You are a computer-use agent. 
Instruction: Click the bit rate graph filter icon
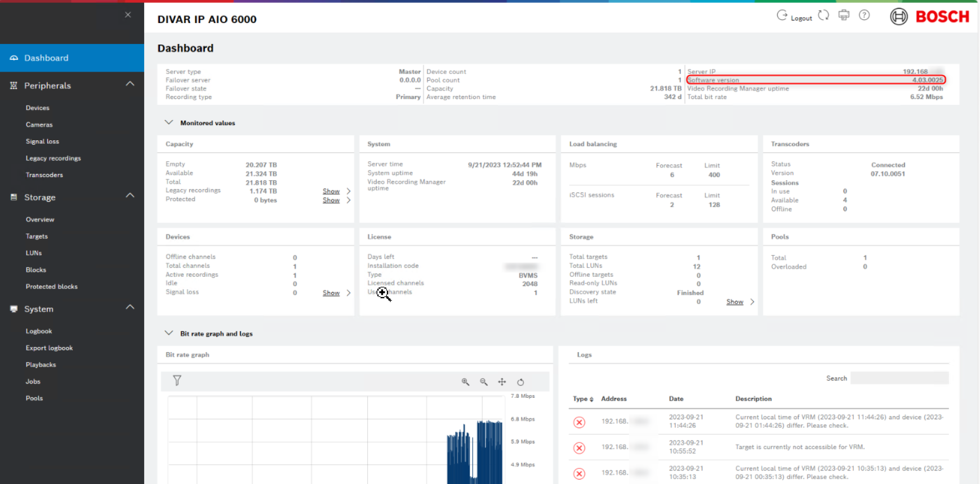click(177, 381)
